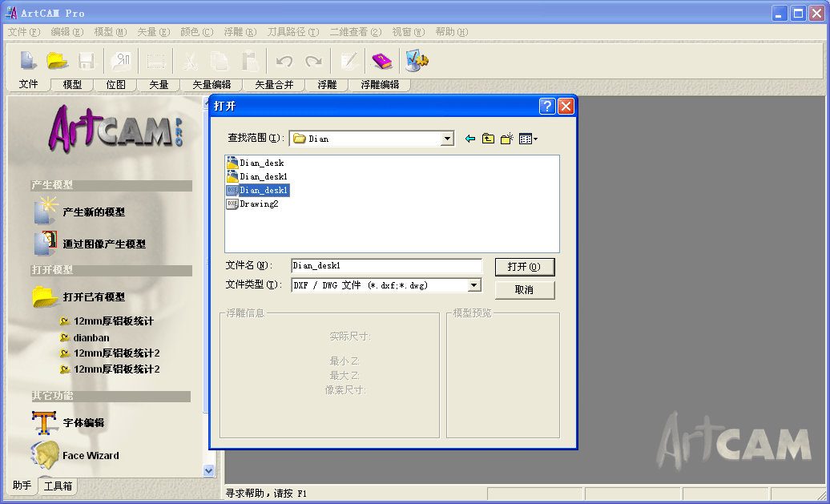Open the 刀具路径(T) menu

pos(293,32)
